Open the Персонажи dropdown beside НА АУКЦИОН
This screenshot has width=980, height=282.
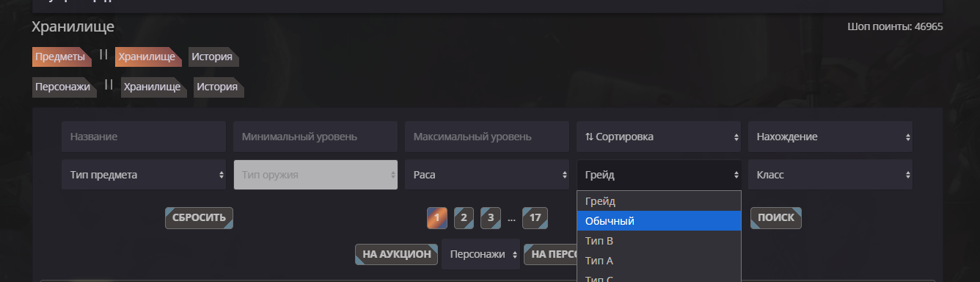click(x=480, y=254)
